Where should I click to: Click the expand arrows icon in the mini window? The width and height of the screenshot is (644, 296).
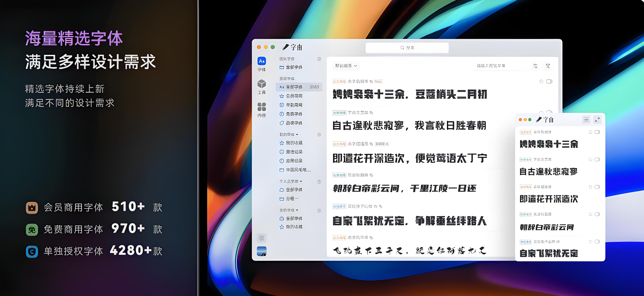pos(597,120)
